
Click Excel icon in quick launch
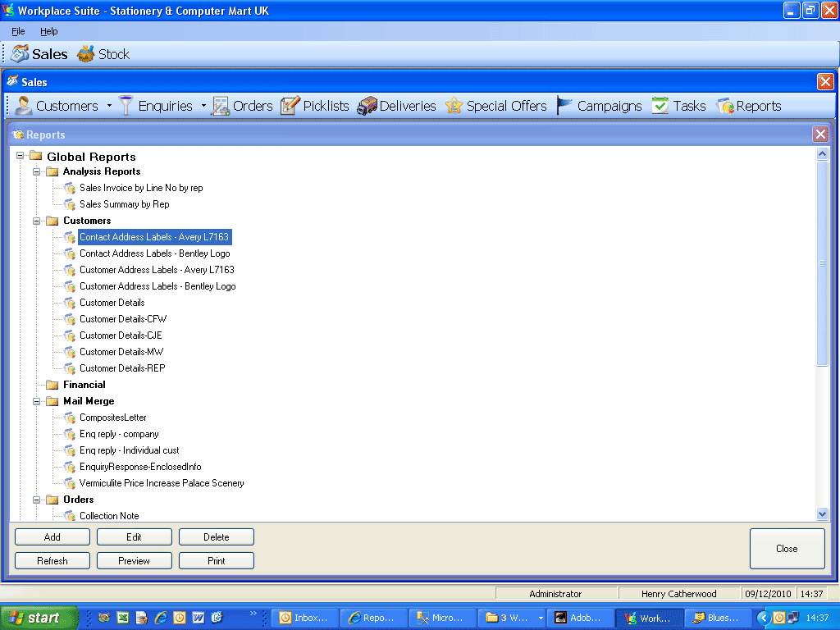click(x=123, y=618)
